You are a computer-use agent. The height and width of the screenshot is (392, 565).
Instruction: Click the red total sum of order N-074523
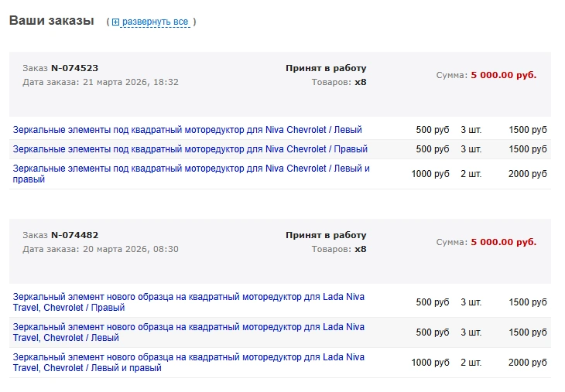tap(503, 75)
